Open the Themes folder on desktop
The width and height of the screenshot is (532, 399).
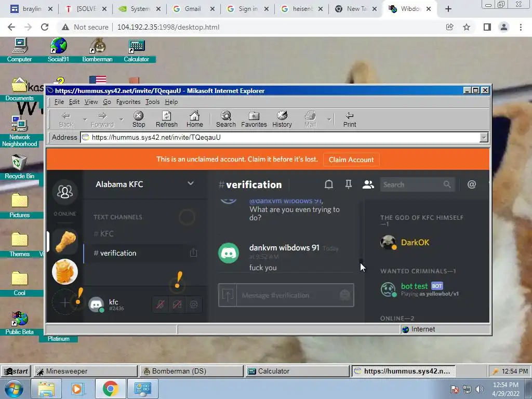(19, 245)
